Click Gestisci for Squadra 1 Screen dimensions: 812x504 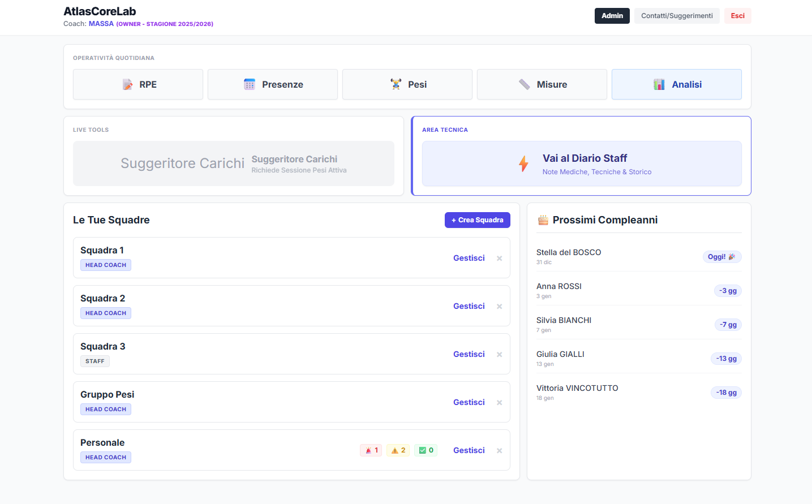[x=469, y=258]
